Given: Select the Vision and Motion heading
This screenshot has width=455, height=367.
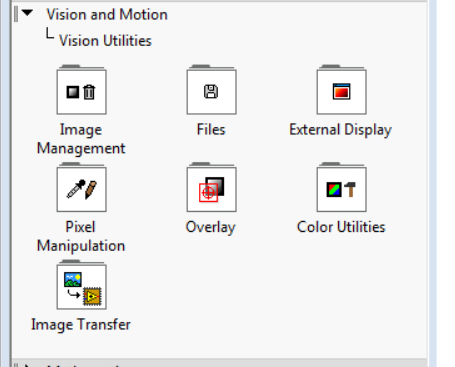Looking at the screenshot, I should pos(107,15).
